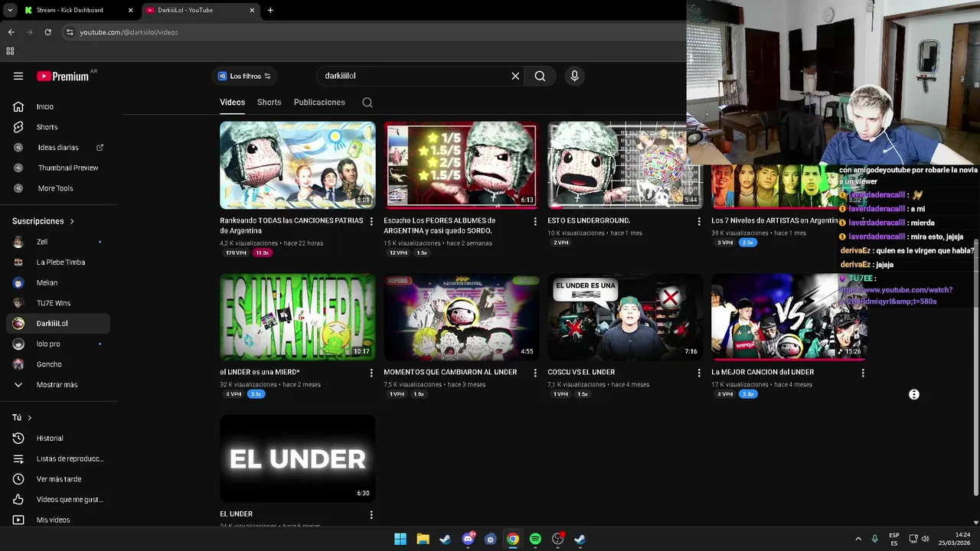Viewport: 980px width, 551px height.
Task: Open the Los filtros filter options
Action: coord(244,76)
